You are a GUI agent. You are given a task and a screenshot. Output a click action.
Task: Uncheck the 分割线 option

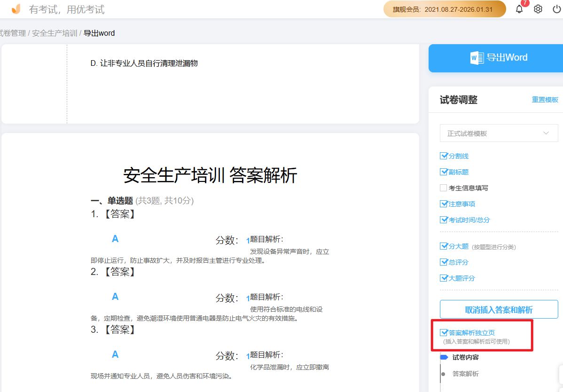pyautogui.click(x=443, y=156)
